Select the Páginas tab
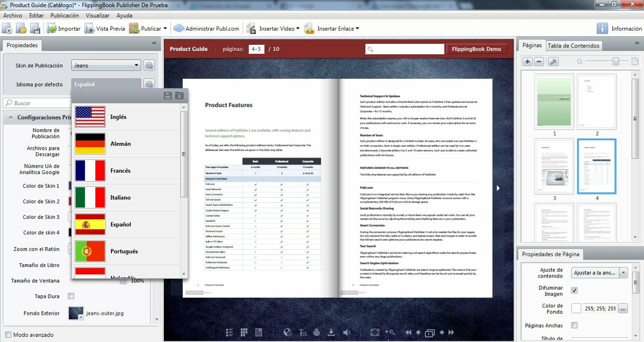Image resolution: width=644 pixels, height=342 pixels. 532,45
